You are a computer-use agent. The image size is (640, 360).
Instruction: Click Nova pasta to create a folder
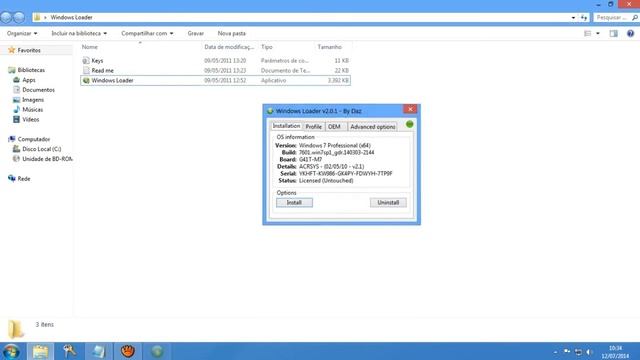tap(231, 33)
